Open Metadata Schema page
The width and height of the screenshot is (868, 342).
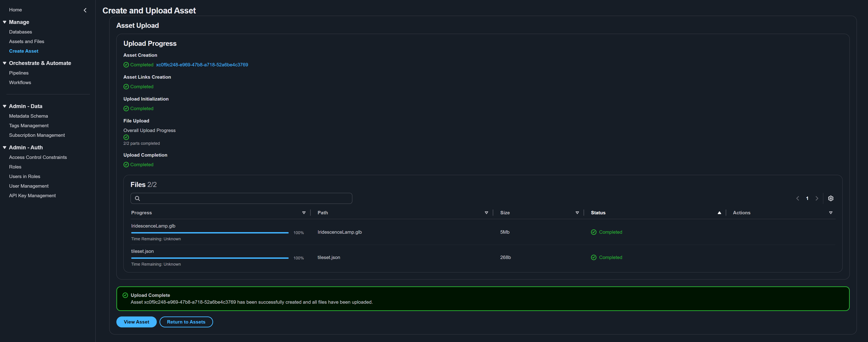point(28,116)
